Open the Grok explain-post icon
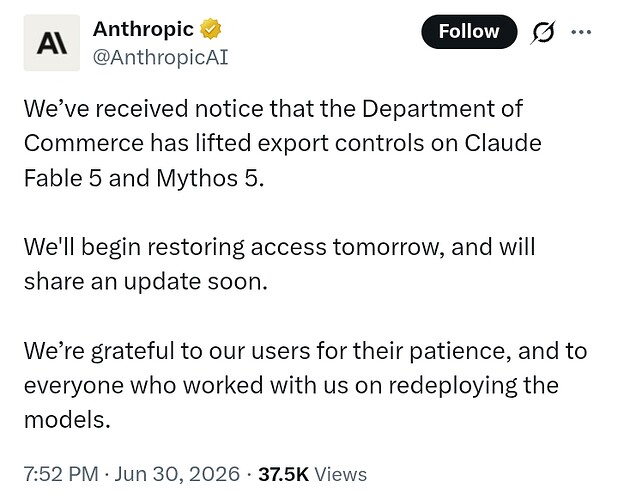 [543, 32]
